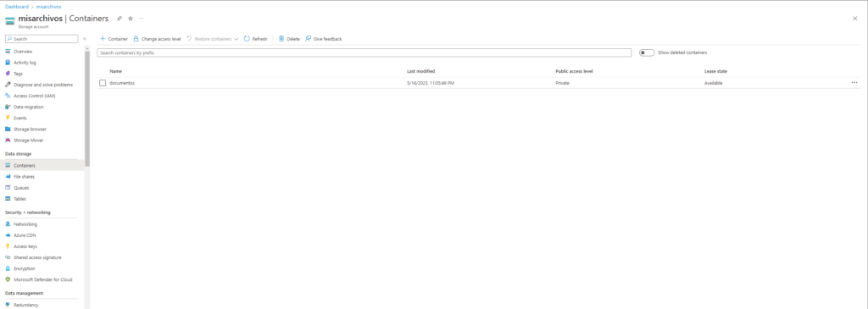Open the Overview sidebar item

click(x=23, y=52)
